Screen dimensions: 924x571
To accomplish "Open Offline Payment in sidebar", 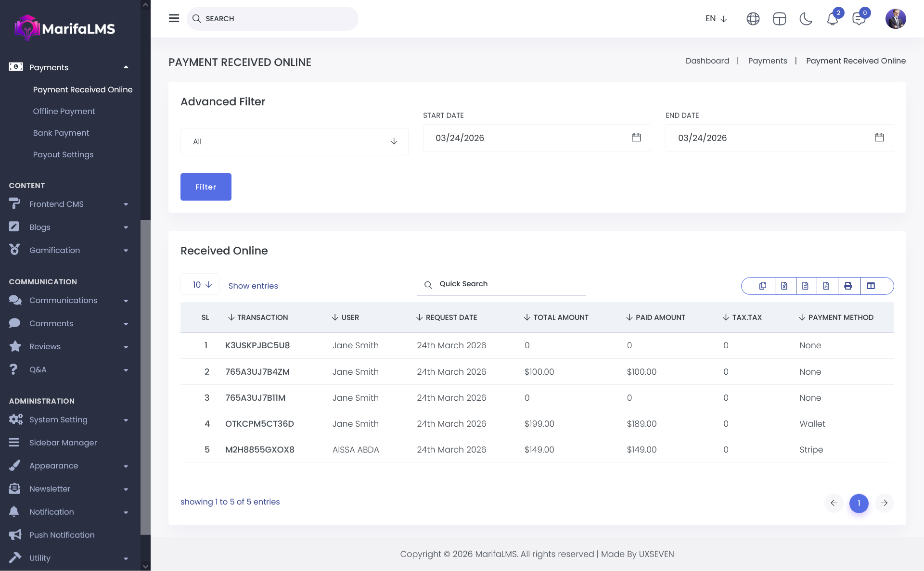I will (64, 111).
